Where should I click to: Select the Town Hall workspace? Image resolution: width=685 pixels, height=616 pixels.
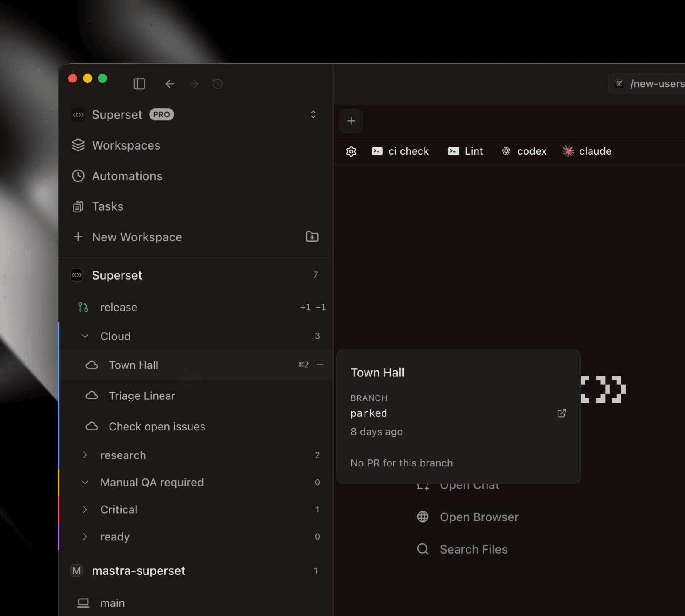195,365
